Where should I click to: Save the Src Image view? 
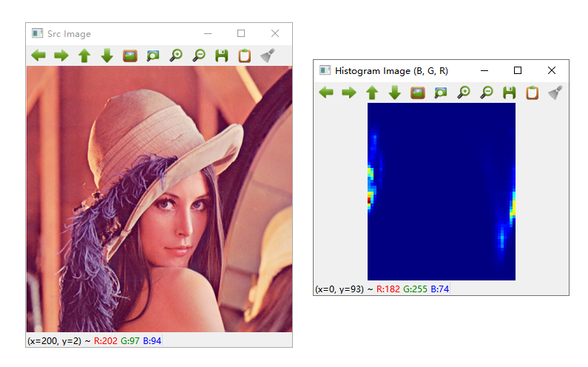tap(222, 55)
